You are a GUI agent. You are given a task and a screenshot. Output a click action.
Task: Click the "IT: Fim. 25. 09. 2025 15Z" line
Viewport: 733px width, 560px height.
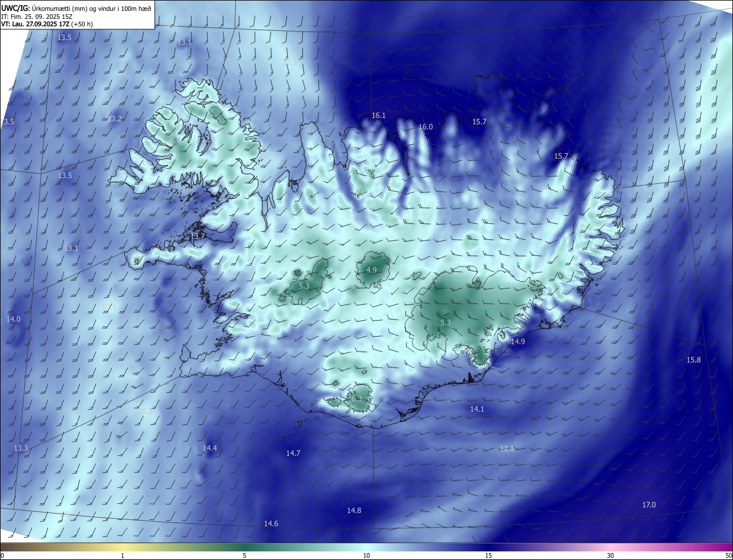coord(36,16)
